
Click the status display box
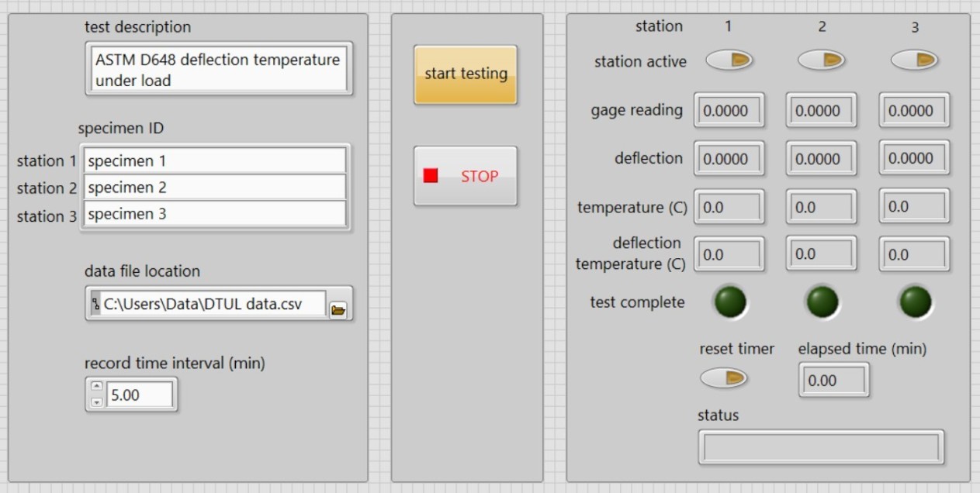click(x=820, y=446)
